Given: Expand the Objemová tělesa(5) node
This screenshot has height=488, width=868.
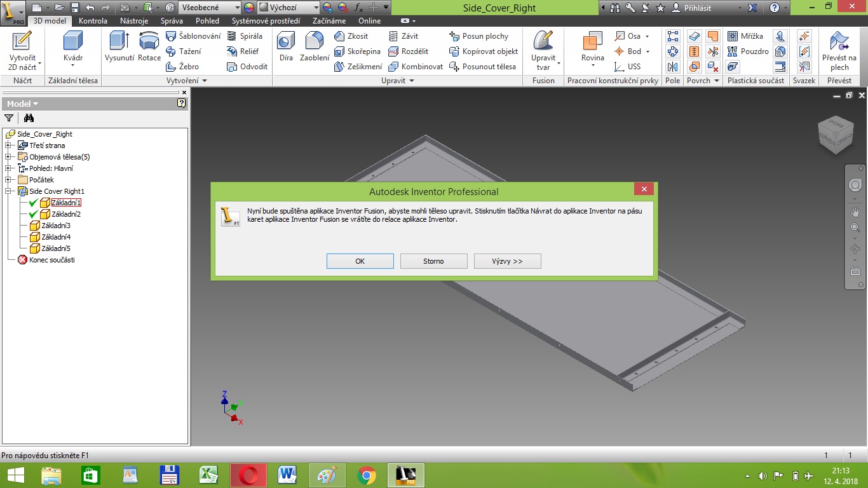Looking at the screenshot, I should click(8, 157).
